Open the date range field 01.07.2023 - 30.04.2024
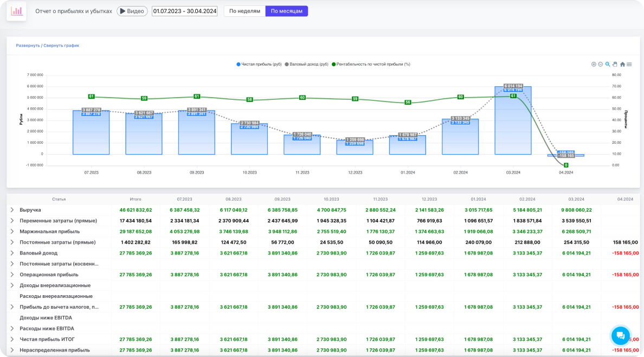This screenshot has width=644, height=357. [184, 11]
